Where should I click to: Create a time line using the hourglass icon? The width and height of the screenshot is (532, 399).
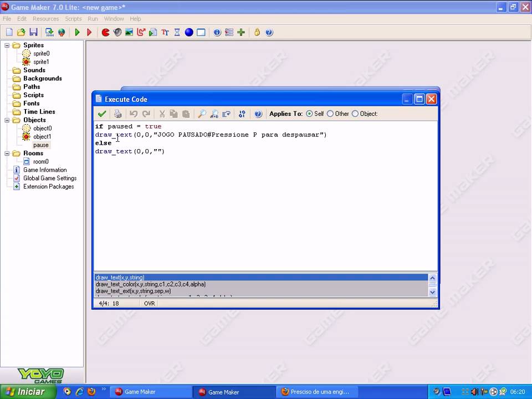(x=177, y=32)
